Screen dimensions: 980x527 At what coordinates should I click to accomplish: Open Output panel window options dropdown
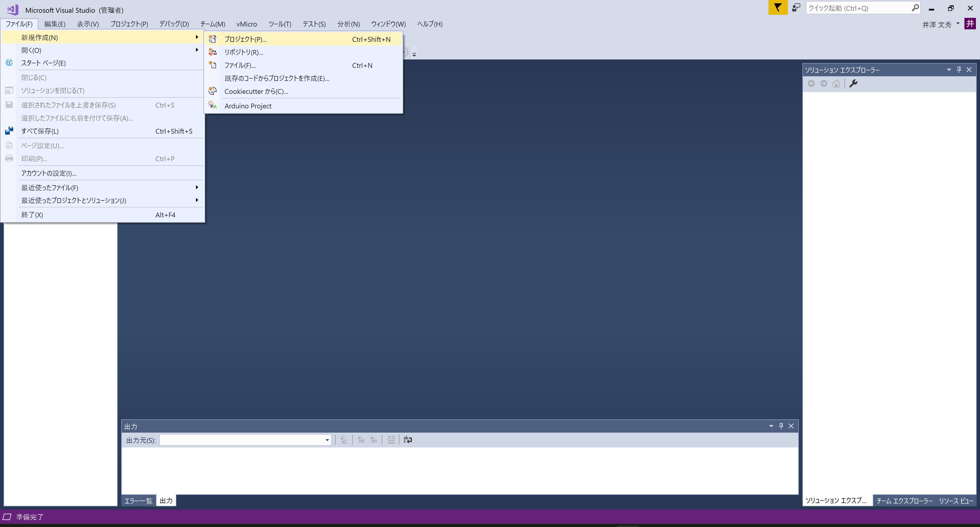(771, 426)
